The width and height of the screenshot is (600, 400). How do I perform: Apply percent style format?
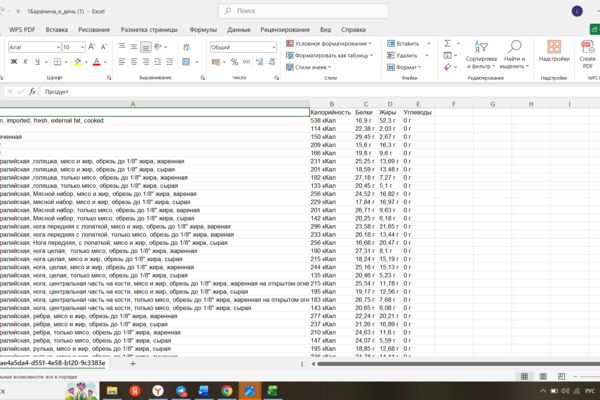pyautogui.click(x=234, y=62)
